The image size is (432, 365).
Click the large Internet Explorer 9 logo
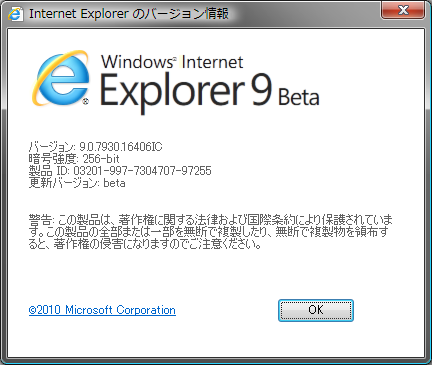click(61, 78)
